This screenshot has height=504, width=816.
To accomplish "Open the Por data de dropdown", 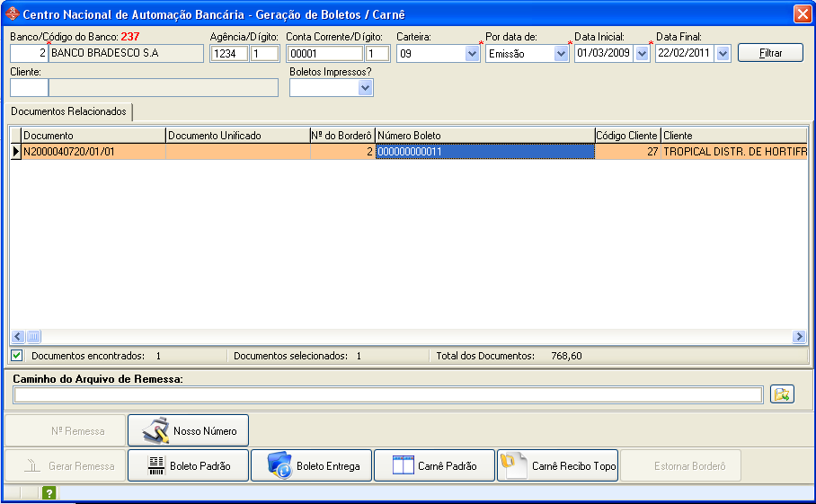I will 561,54.
